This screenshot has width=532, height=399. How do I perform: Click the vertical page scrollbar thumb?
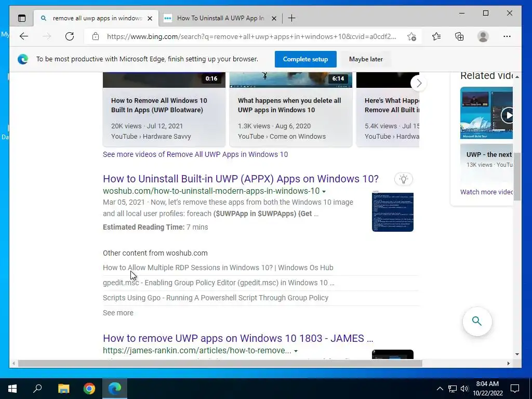point(517,177)
